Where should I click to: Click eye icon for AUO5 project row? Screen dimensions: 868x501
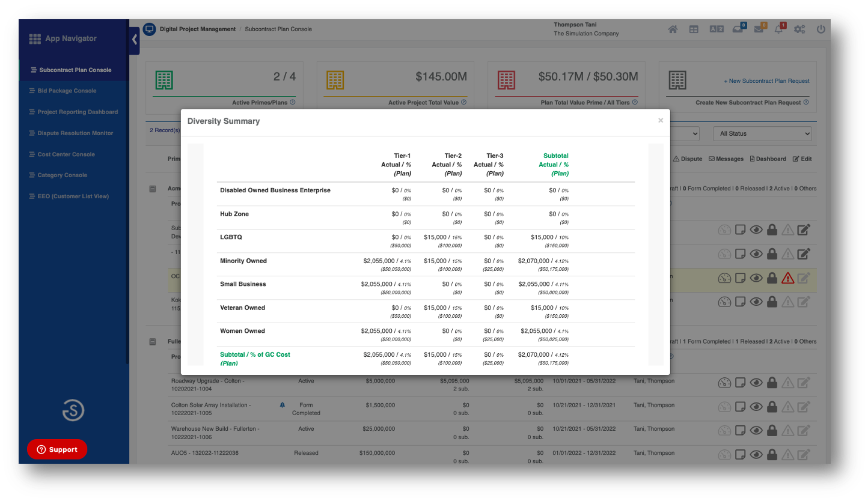(x=756, y=455)
